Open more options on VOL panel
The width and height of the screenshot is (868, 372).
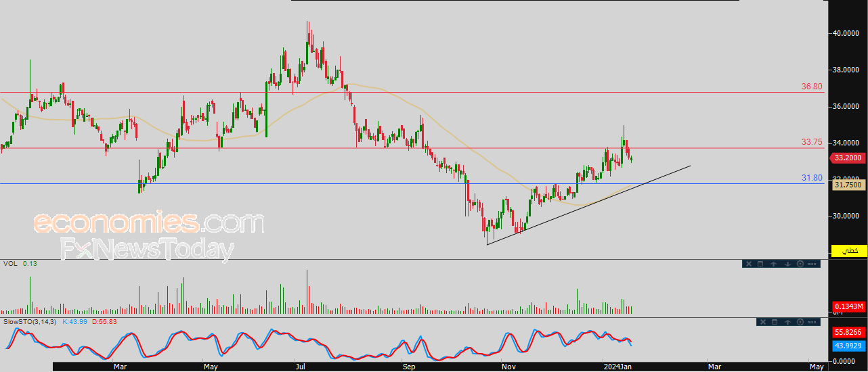pos(812,264)
